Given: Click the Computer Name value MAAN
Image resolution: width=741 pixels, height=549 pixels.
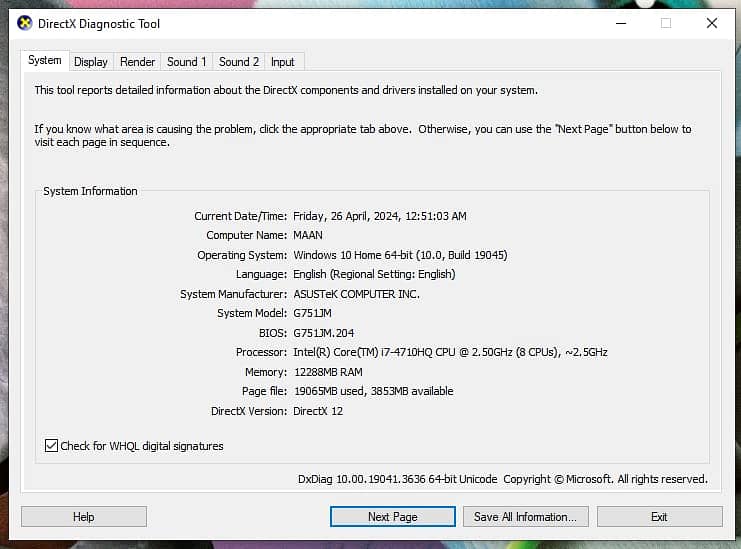Looking at the screenshot, I should (308, 235).
